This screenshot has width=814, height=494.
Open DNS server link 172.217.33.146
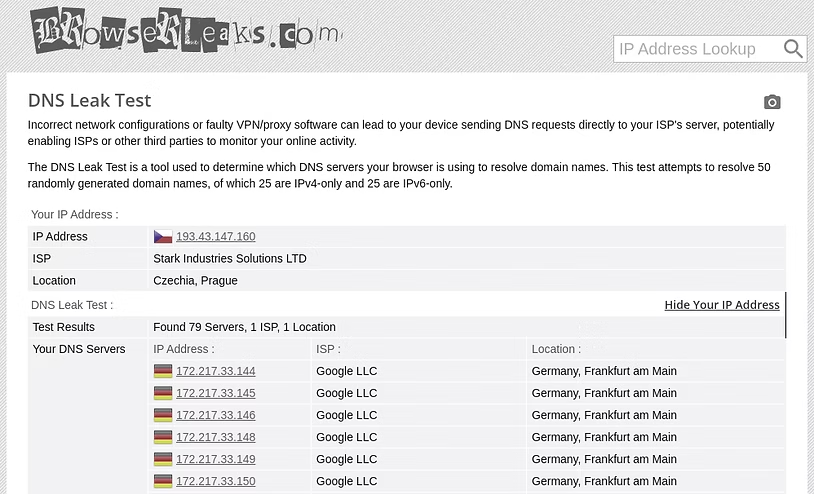215,415
